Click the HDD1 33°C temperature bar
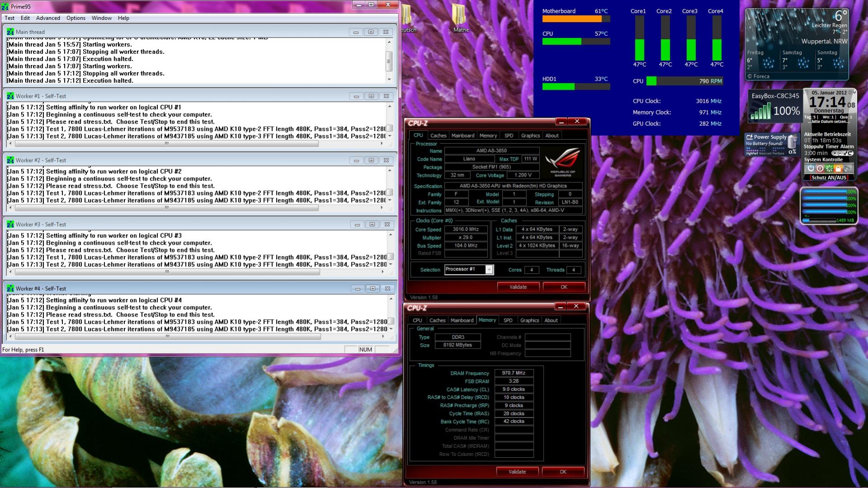The height and width of the screenshot is (488, 868). [576, 87]
